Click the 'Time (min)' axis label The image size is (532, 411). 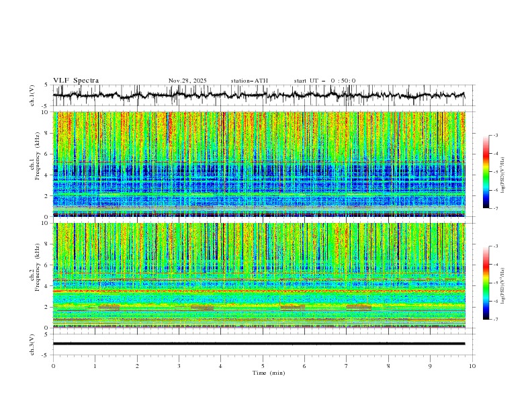pos(269,373)
